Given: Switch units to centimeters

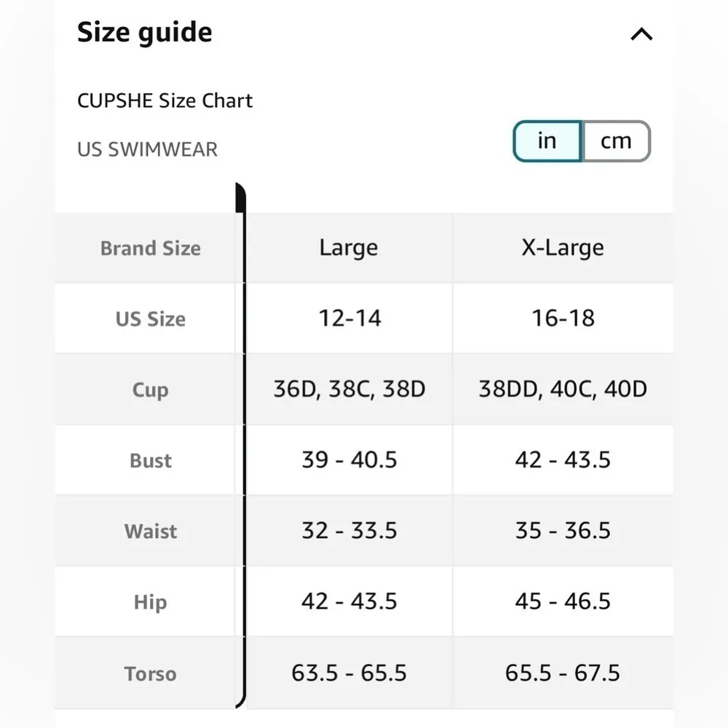Looking at the screenshot, I should tap(616, 141).
